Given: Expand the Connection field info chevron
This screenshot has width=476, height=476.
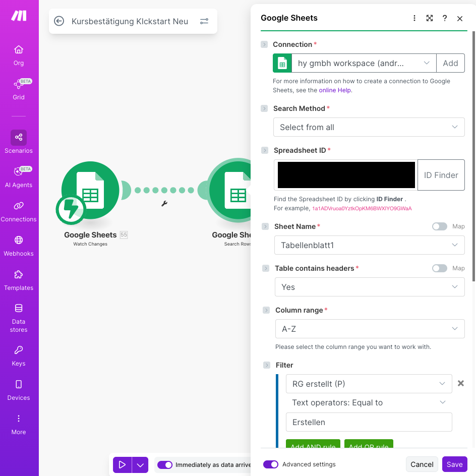Looking at the screenshot, I should pos(264,44).
